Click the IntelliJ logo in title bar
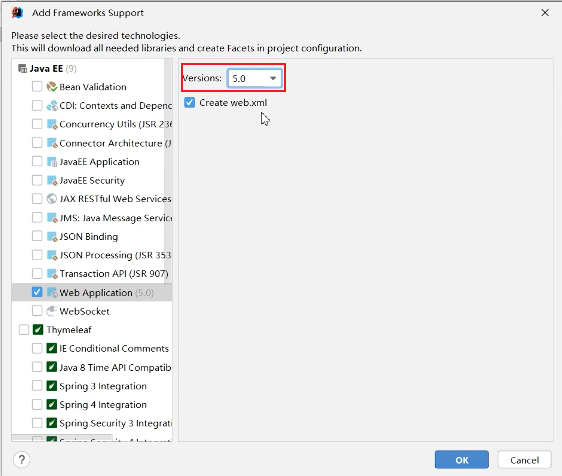The image size is (562, 476). (17, 13)
